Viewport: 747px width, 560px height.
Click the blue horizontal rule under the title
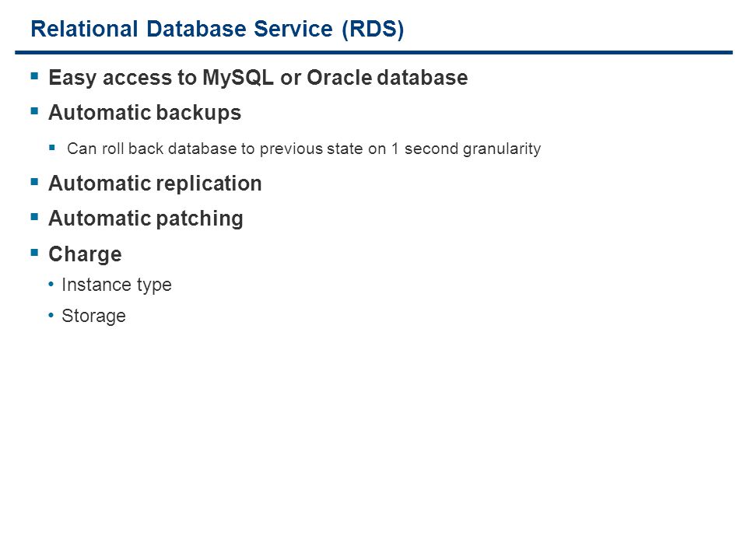click(374, 52)
